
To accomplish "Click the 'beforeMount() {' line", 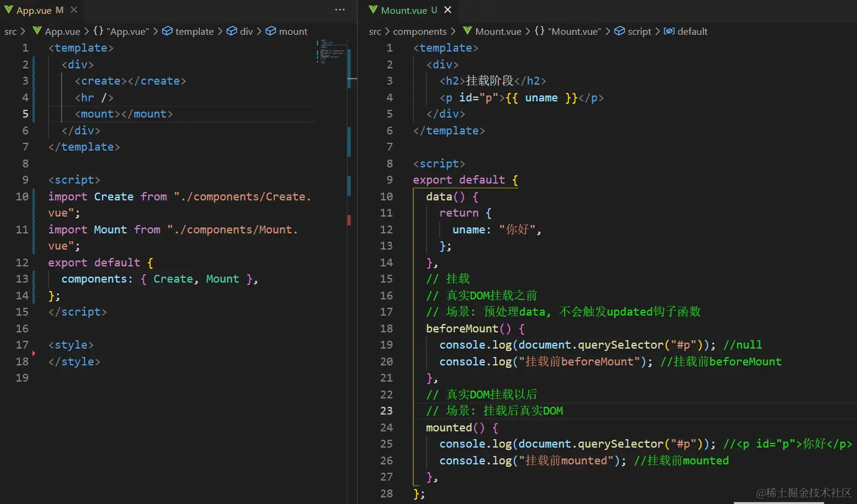I will [x=475, y=328].
